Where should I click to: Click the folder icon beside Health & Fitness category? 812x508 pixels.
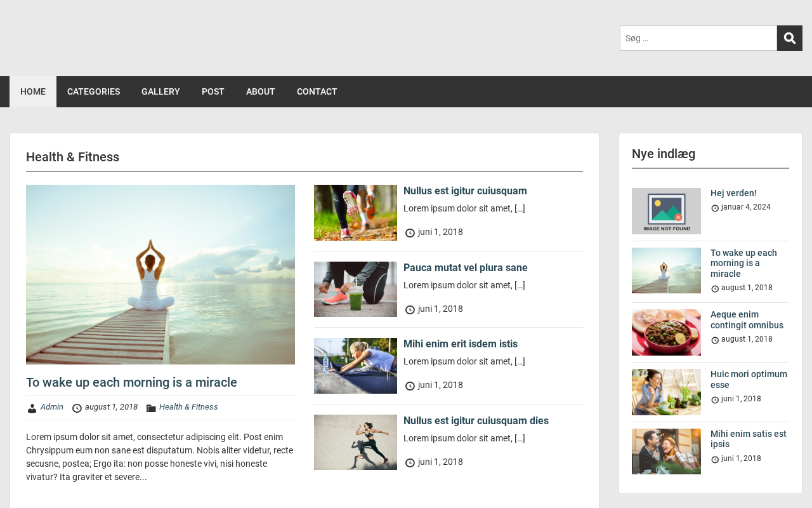tap(151, 408)
